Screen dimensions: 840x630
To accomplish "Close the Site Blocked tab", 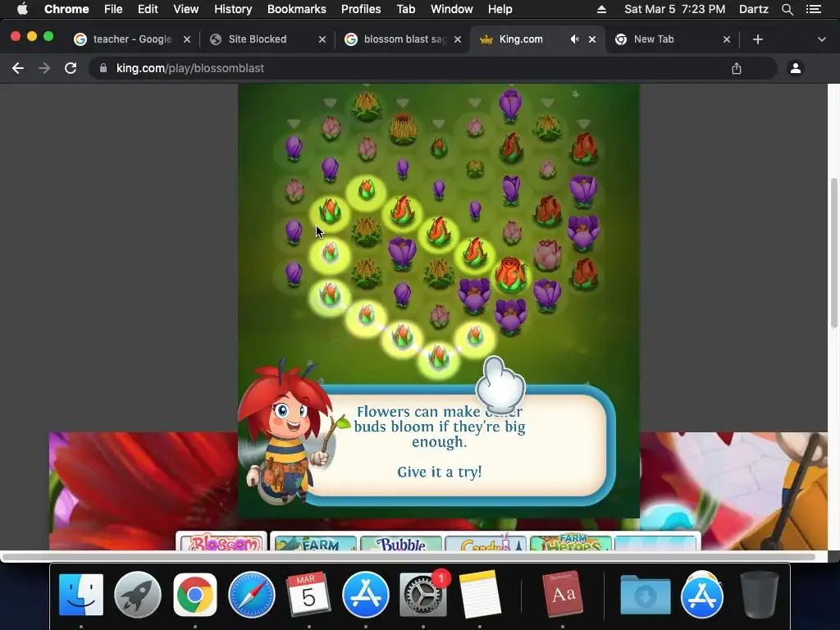I will pos(322,39).
